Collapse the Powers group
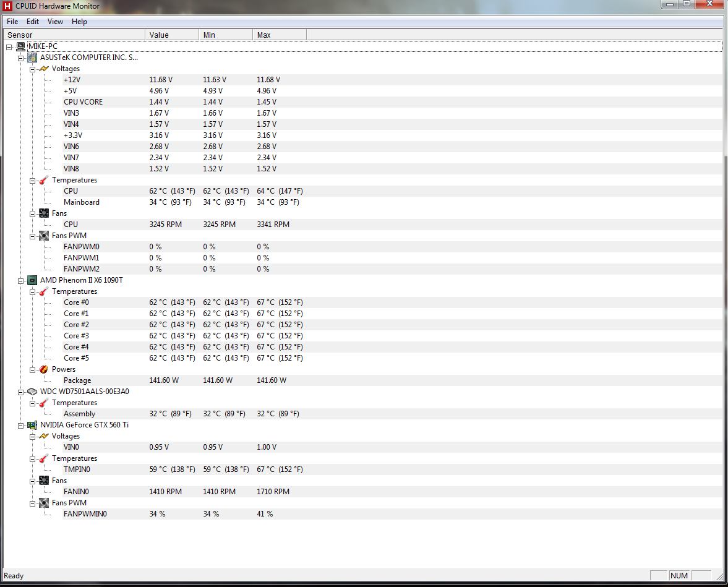Image resolution: width=728 pixels, height=587 pixels. [33, 370]
